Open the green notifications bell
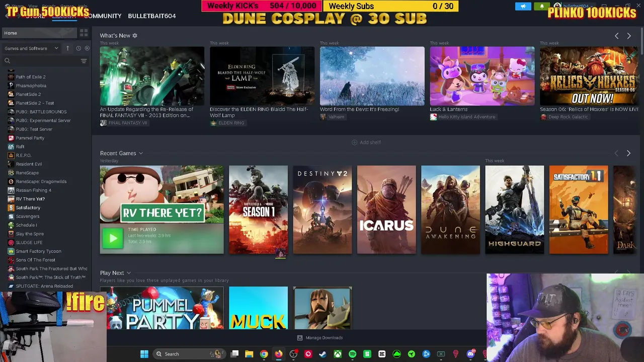 (x=542, y=7)
